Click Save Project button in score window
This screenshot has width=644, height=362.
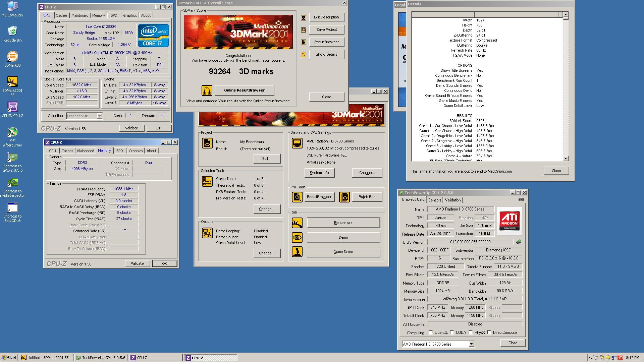[x=326, y=30]
